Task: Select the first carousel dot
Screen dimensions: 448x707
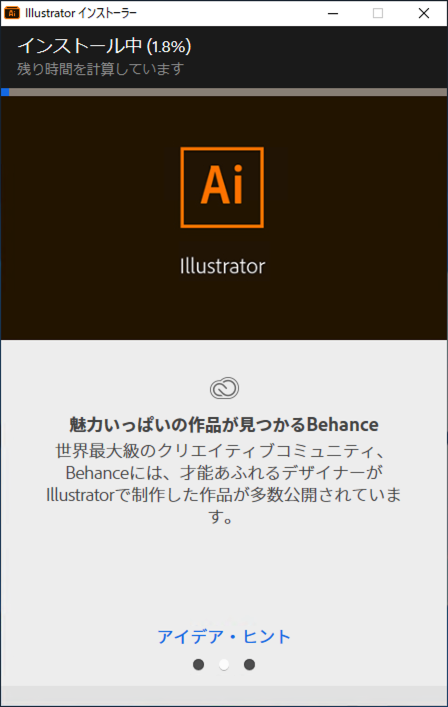Action: point(198,664)
